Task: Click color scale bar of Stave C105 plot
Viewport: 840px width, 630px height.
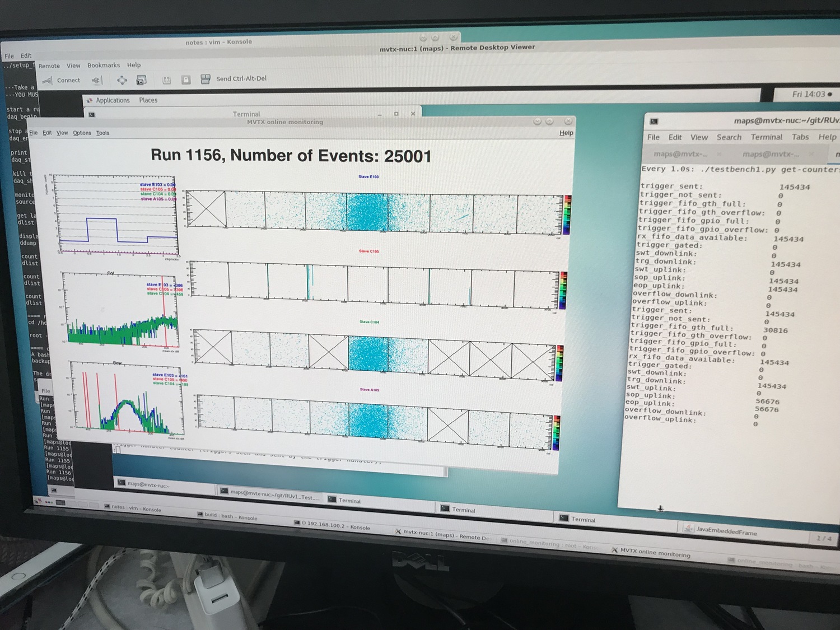Action: (x=563, y=291)
